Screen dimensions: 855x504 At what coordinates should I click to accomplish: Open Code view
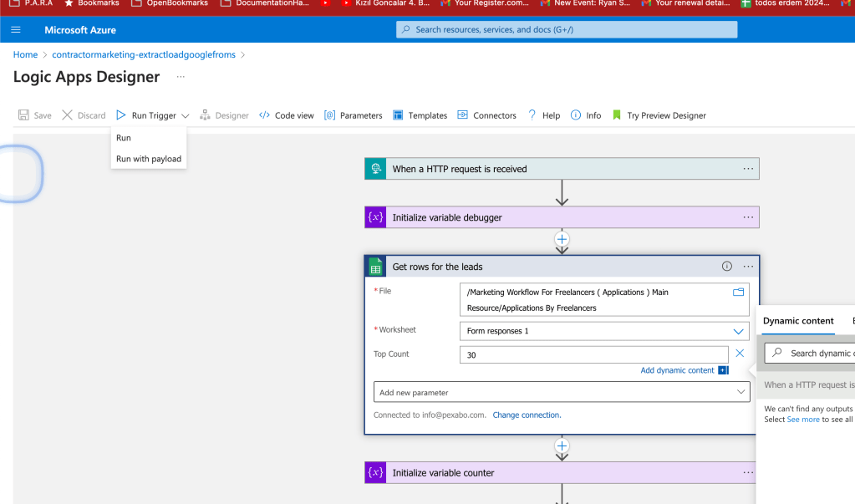[x=287, y=115]
